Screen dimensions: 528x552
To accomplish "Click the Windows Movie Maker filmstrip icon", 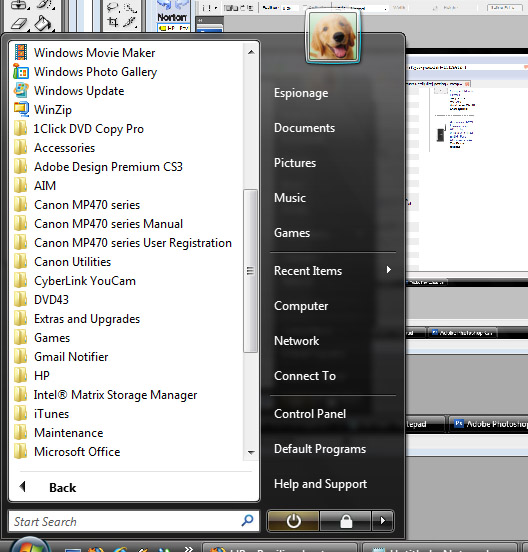I will (x=21, y=52).
